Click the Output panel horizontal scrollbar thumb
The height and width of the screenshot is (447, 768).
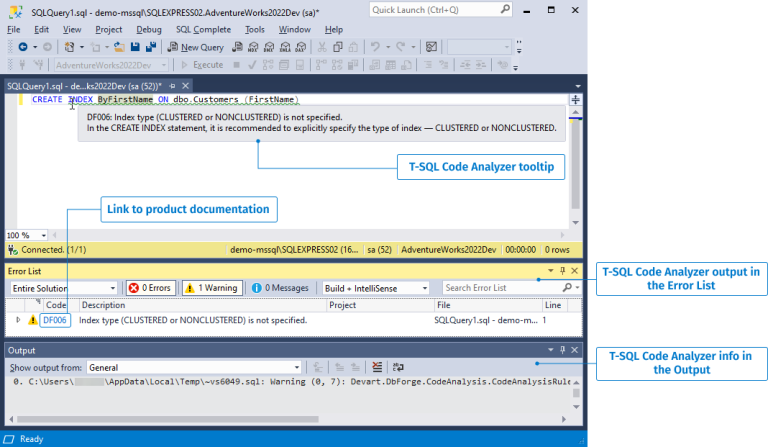[168, 419]
